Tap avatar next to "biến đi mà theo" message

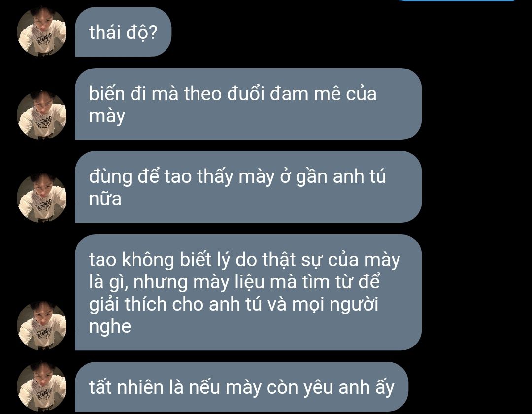pyautogui.click(x=41, y=115)
